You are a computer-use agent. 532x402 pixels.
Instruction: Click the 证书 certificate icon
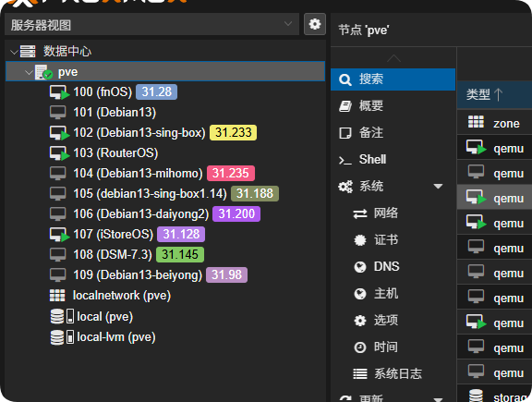[x=360, y=240]
